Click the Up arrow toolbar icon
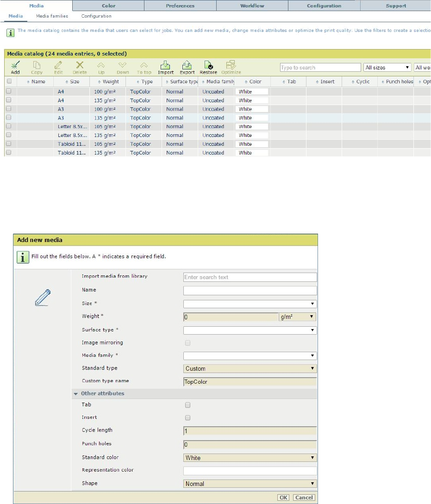The height and width of the screenshot is (504, 431). [101, 68]
